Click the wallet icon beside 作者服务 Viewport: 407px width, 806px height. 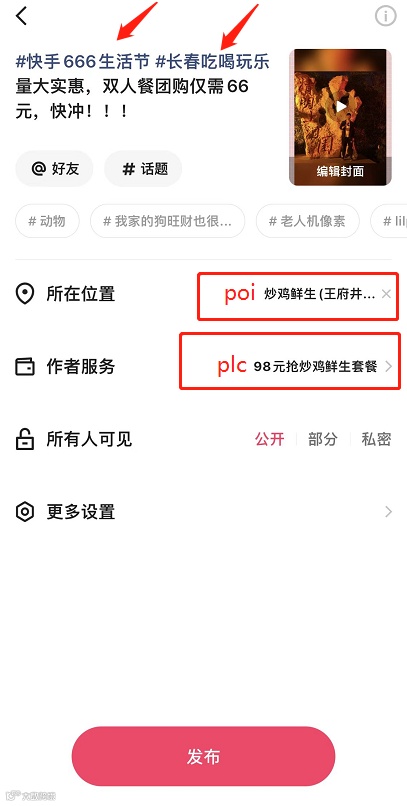25,367
